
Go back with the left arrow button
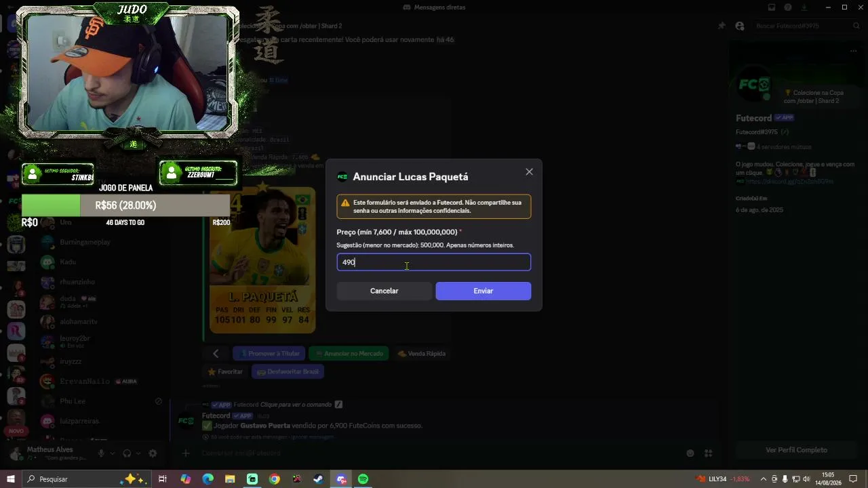coord(216,353)
